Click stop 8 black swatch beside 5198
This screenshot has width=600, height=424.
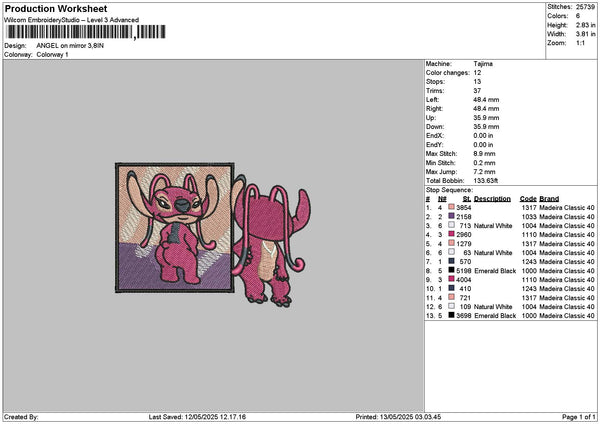click(x=452, y=270)
